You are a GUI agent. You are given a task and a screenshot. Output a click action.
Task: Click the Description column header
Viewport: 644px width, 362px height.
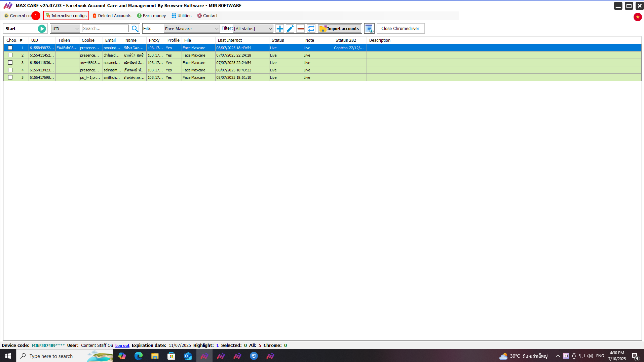click(504, 40)
